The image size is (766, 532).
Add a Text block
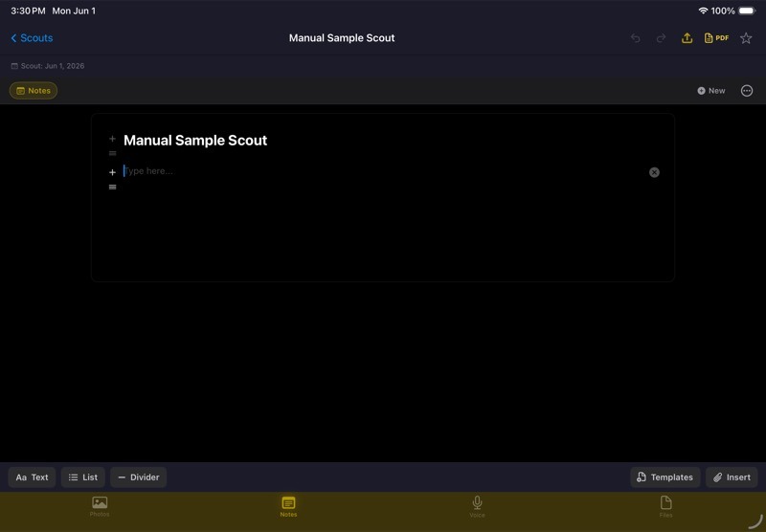coord(32,477)
